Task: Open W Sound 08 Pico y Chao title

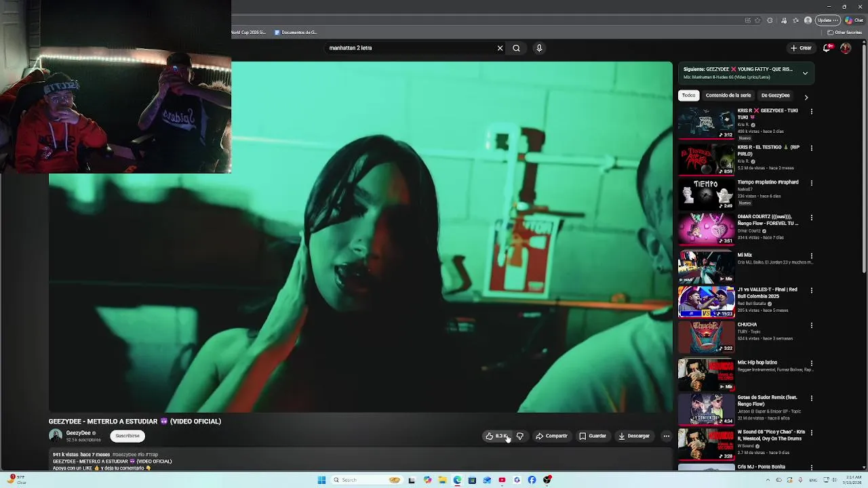Action: coord(772,435)
